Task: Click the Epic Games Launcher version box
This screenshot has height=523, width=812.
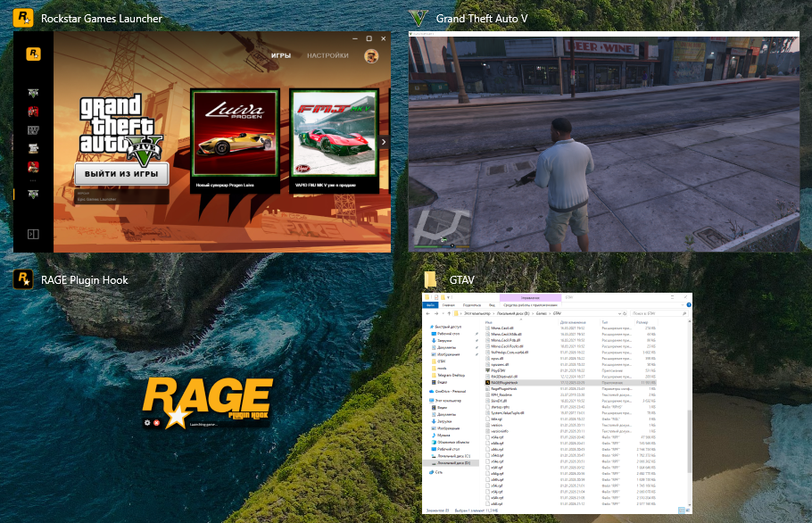Action: click(122, 196)
